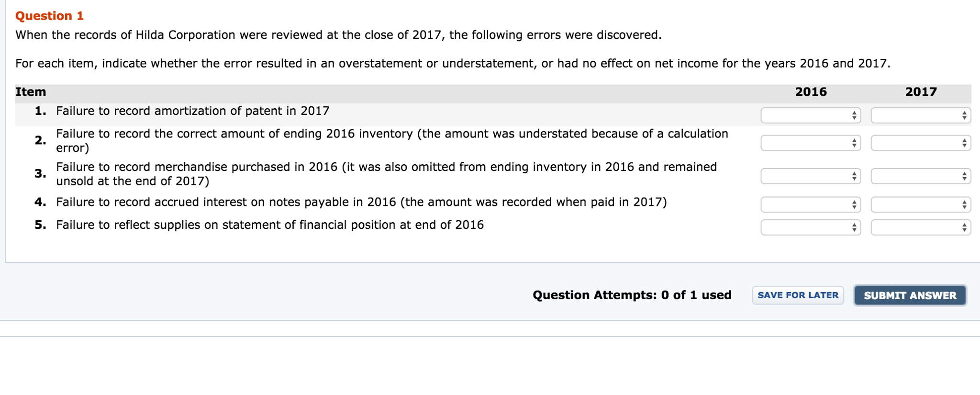Open the 2017 dropdown for item 5

tap(920, 227)
